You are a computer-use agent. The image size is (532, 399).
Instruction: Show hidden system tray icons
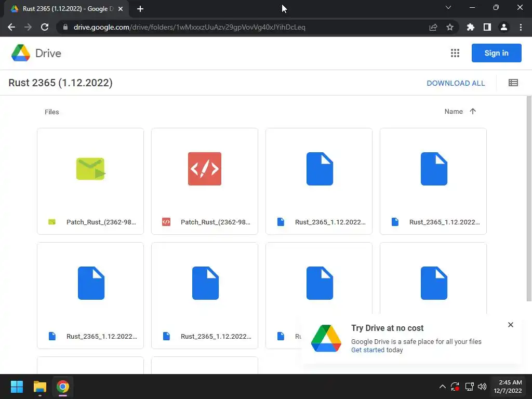tap(443, 387)
